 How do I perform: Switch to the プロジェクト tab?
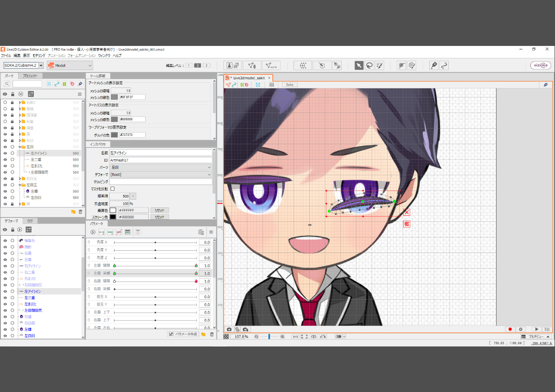pos(30,76)
